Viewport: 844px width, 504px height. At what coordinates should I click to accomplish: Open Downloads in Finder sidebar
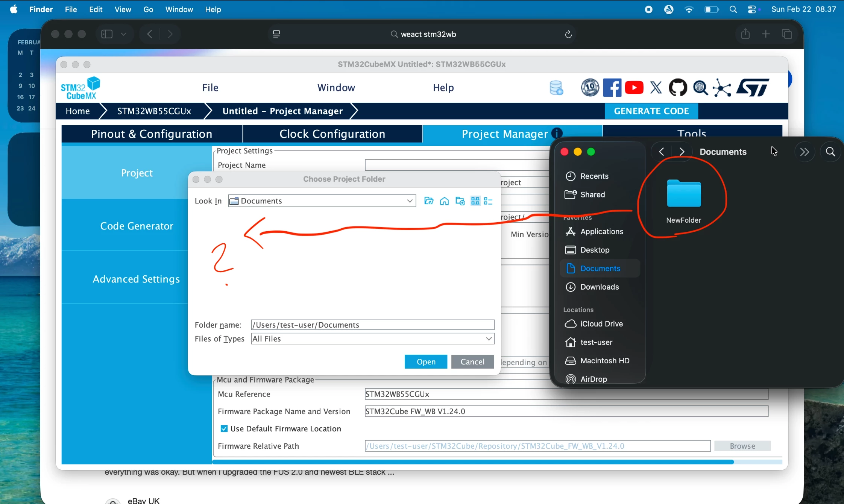pyautogui.click(x=600, y=287)
